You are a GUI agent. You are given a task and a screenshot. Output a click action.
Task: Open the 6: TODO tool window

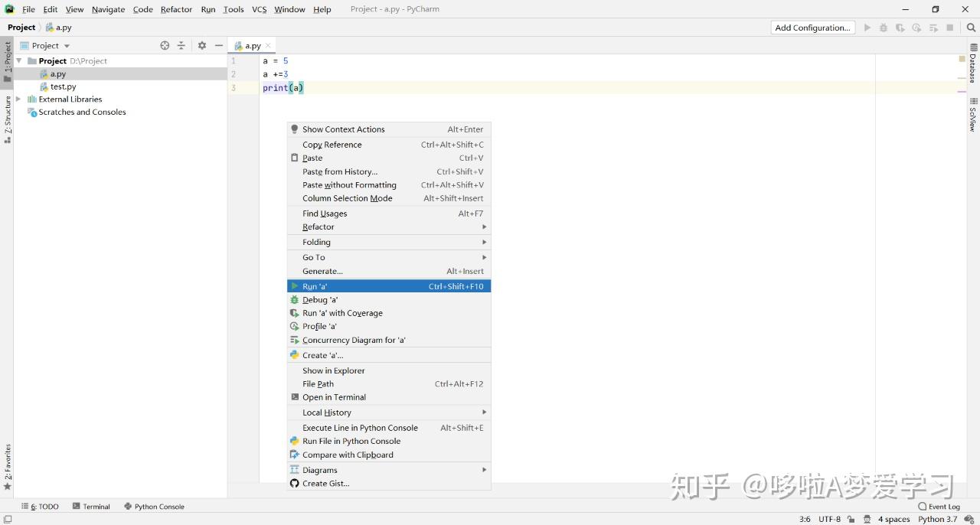pyautogui.click(x=40, y=507)
